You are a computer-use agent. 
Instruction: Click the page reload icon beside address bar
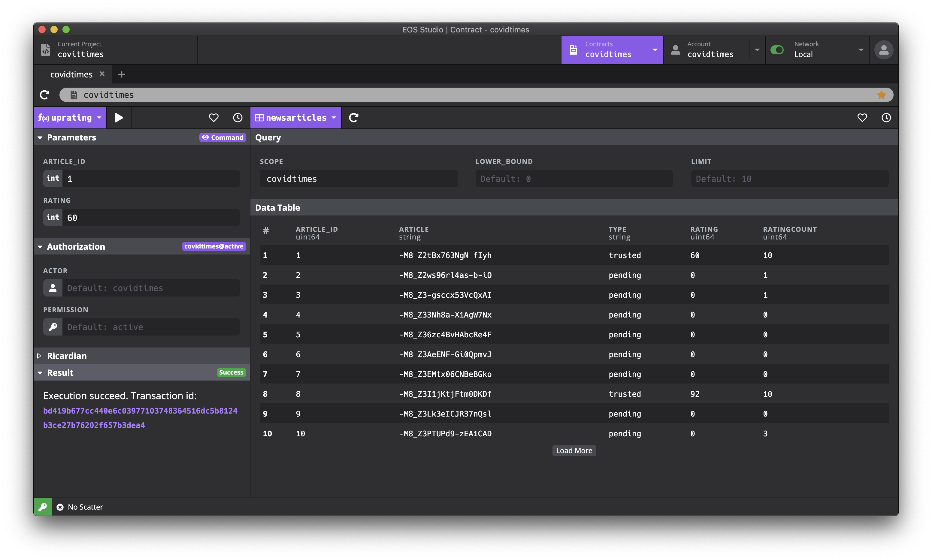coord(44,95)
